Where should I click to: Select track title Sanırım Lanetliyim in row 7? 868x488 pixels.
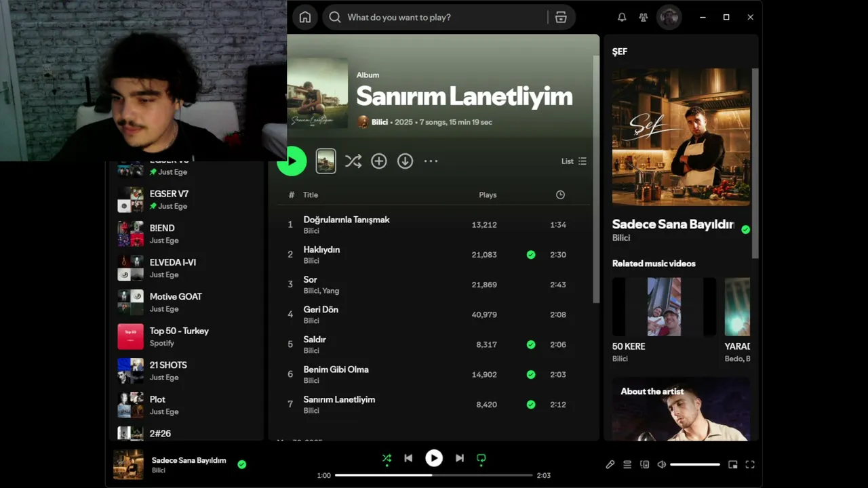(339, 400)
